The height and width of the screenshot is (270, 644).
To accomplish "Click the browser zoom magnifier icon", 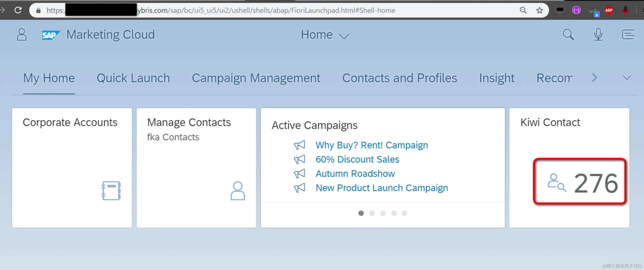I will [523, 10].
